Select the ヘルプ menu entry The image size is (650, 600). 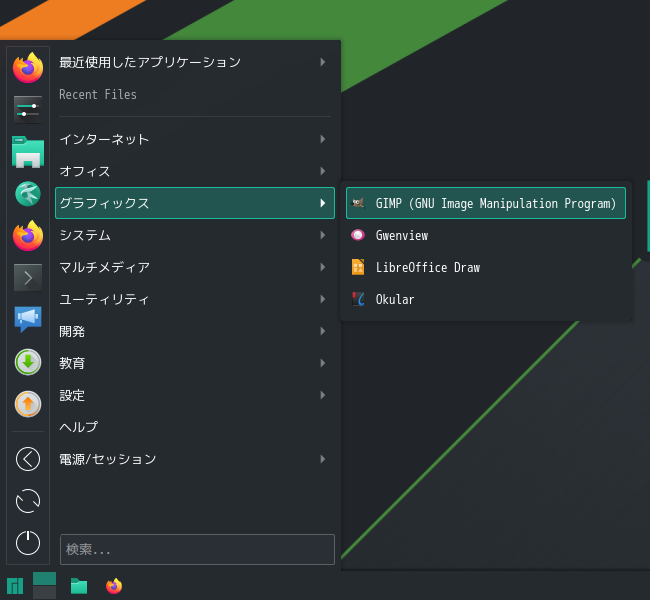(x=195, y=427)
